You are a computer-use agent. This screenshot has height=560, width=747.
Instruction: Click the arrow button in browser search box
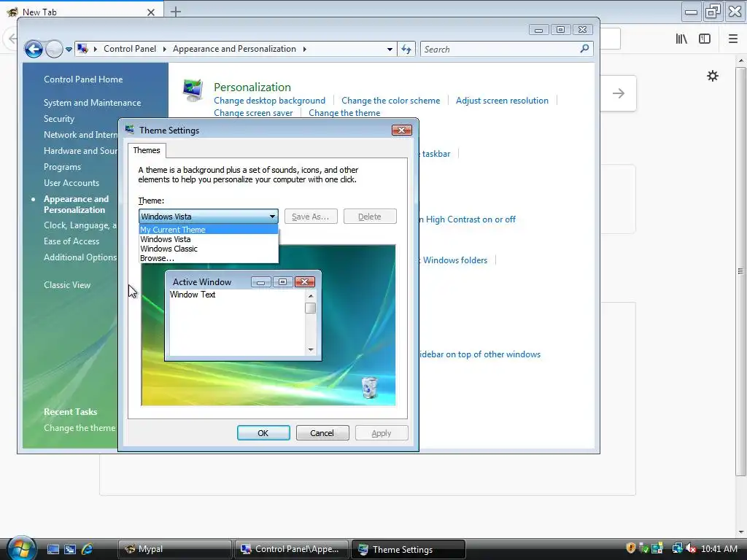(x=619, y=93)
